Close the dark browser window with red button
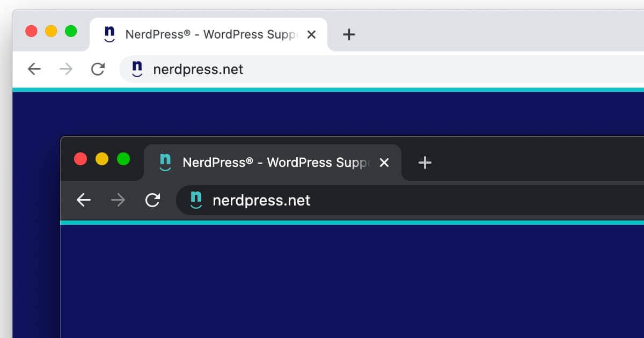The width and height of the screenshot is (644, 338). pyautogui.click(x=80, y=159)
